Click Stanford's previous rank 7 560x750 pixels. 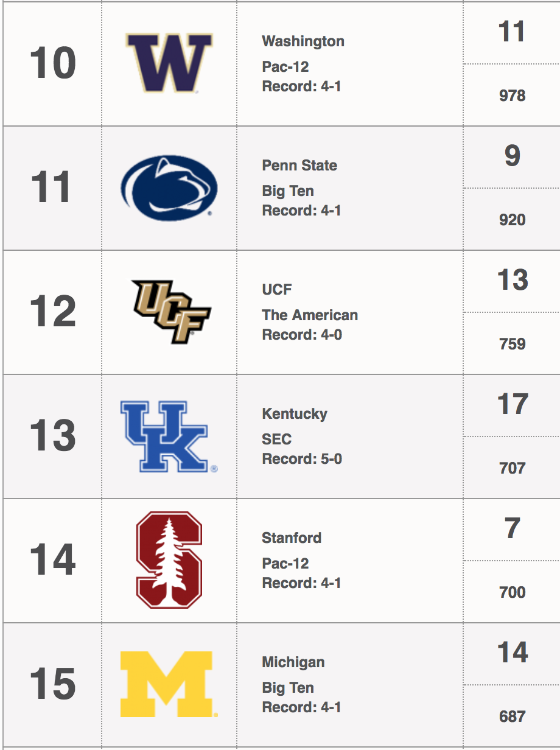click(x=512, y=528)
